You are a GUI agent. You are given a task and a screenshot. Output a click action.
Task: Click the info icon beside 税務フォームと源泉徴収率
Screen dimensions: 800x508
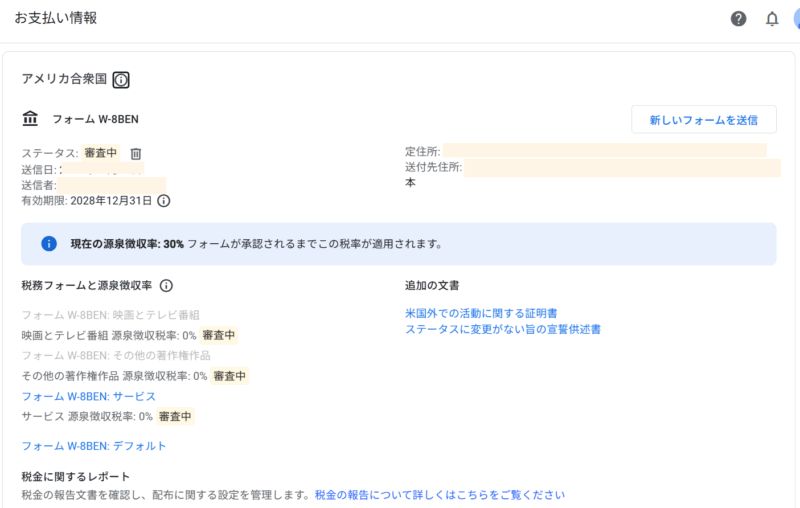pos(167,286)
